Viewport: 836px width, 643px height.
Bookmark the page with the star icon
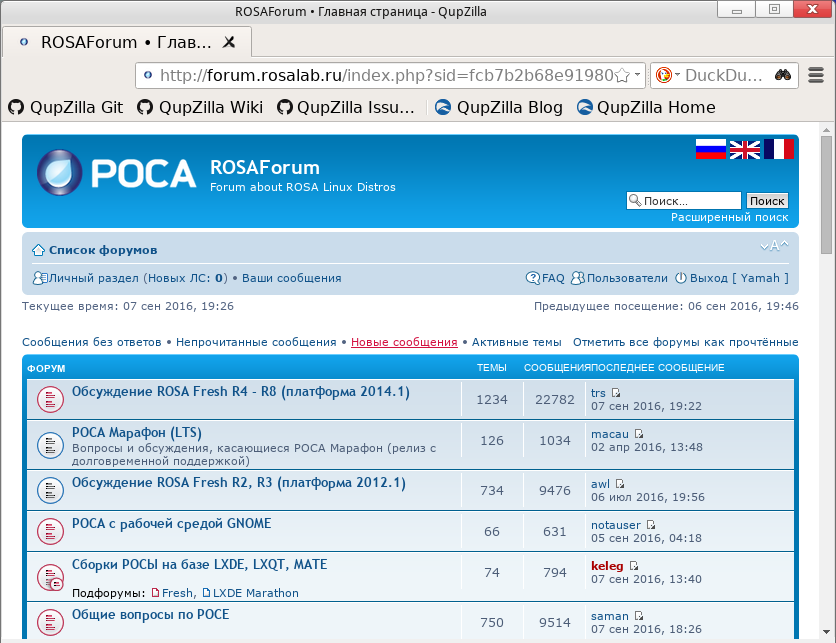[622, 76]
